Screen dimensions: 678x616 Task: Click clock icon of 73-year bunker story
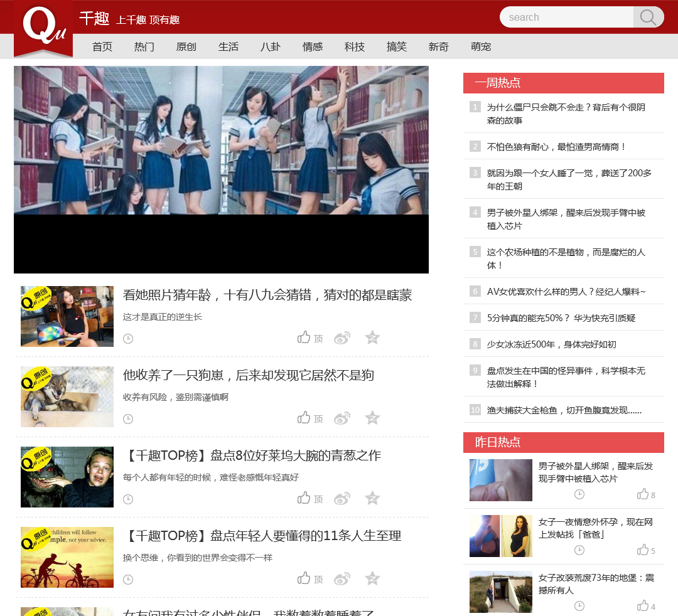(x=579, y=605)
